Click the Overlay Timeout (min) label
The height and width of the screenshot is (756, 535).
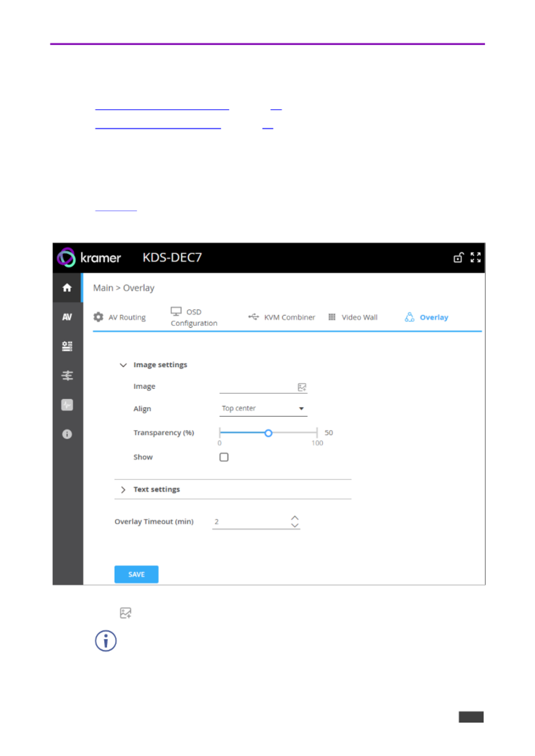154,522
